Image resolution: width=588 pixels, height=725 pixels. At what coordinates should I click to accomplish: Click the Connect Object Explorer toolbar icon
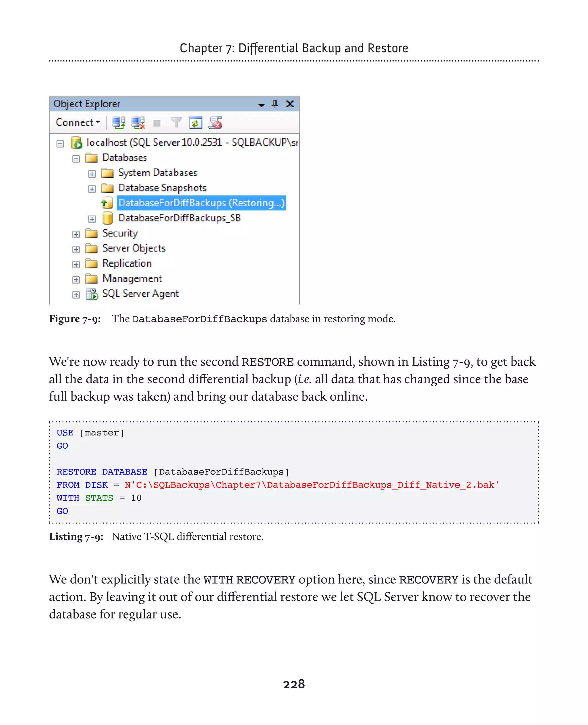[x=118, y=123]
